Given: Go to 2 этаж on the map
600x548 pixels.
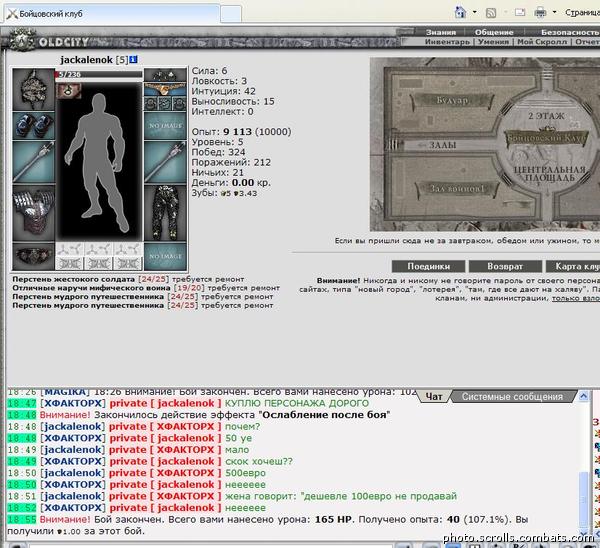Looking at the screenshot, I should click(546, 116).
